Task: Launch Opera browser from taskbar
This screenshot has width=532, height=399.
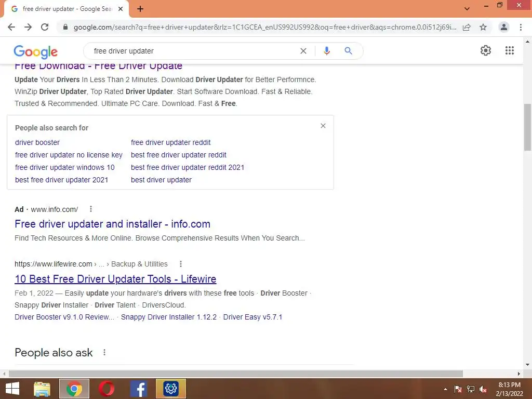Action: (x=106, y=389)
